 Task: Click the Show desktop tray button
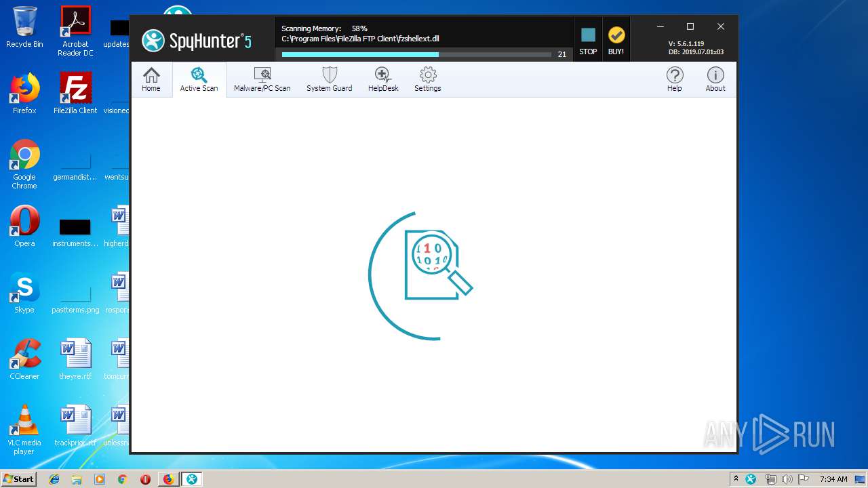pyautogui.click(x=861, y=479)
